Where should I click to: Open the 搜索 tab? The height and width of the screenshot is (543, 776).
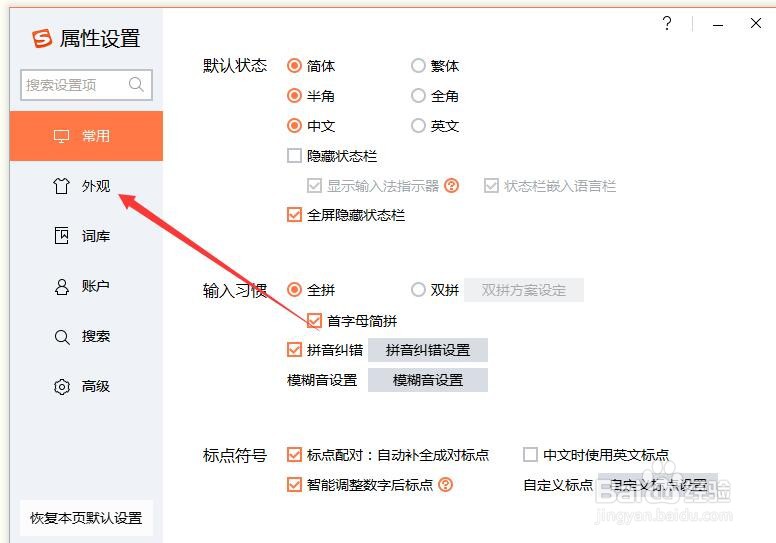pos(86,337)
